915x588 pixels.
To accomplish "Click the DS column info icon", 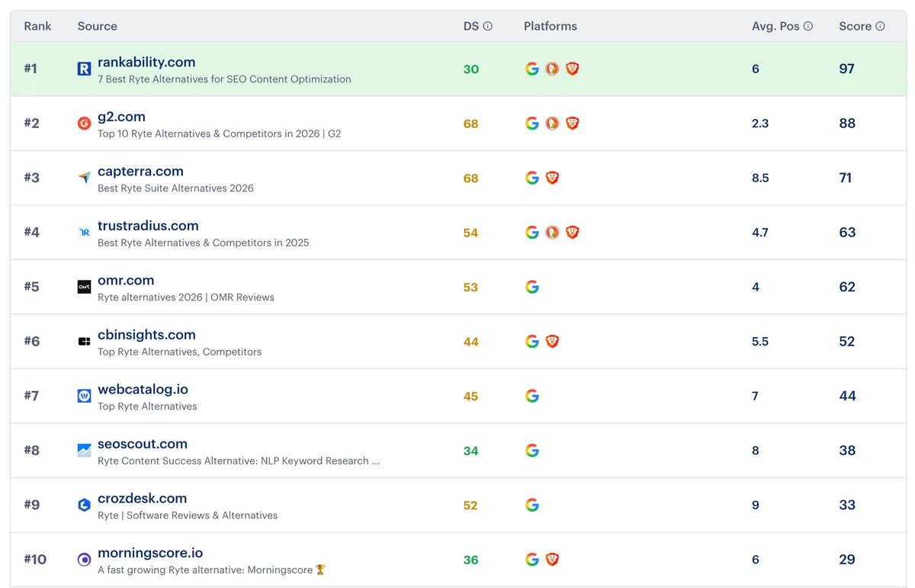I will click(488, 26).
